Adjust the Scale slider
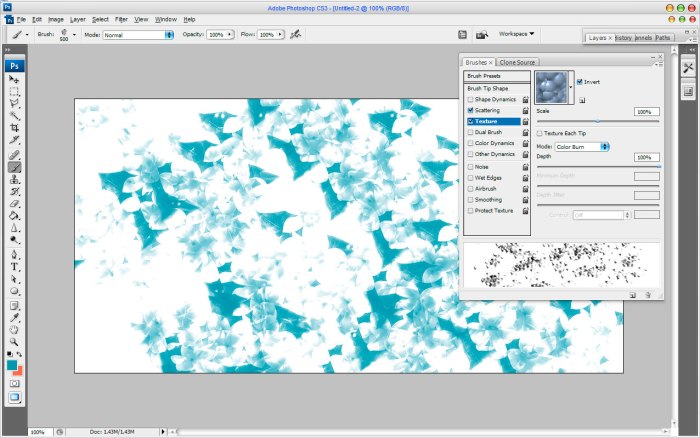This screenshot has height=438, width=700. pyautogui.click(x=598, y=121)
